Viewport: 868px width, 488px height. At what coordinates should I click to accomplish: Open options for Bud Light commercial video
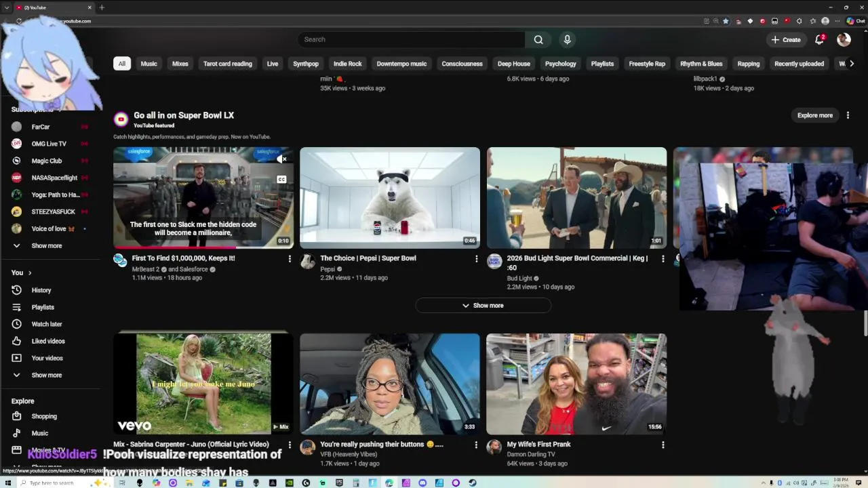click(663, 259)
